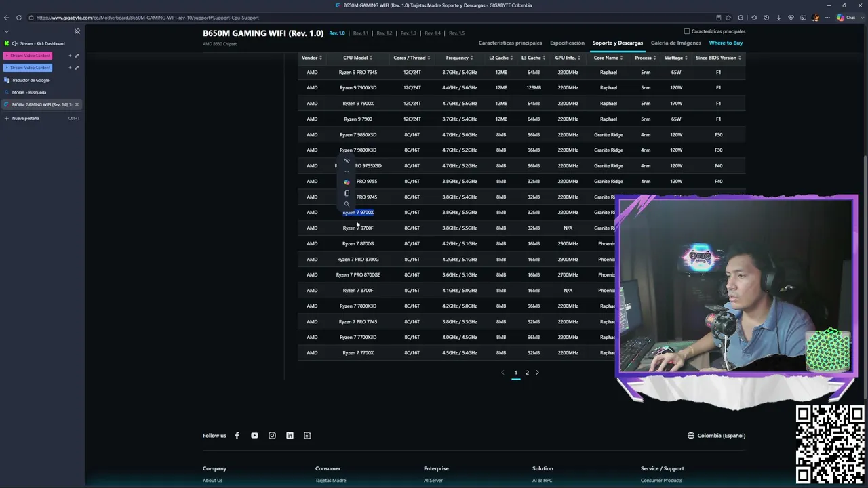Open the browser Favorites list icon

(x=754, y=18)
